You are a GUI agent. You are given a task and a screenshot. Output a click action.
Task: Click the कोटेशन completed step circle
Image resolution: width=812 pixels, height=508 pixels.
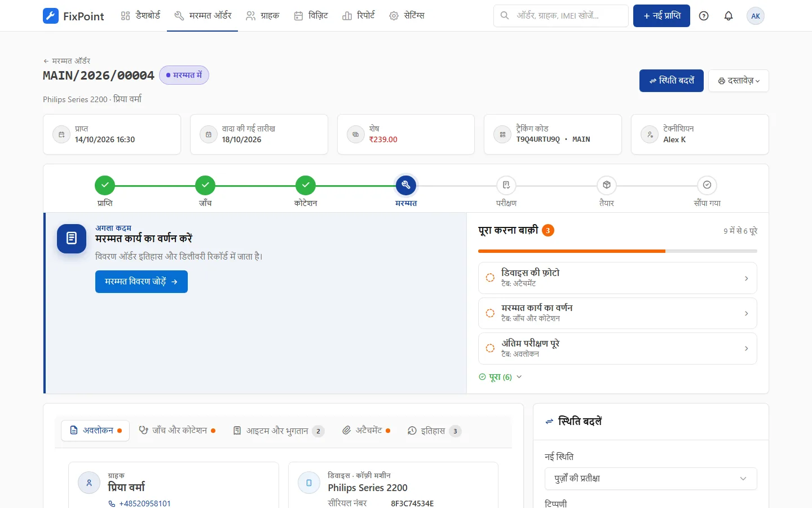tap(306, 185)
